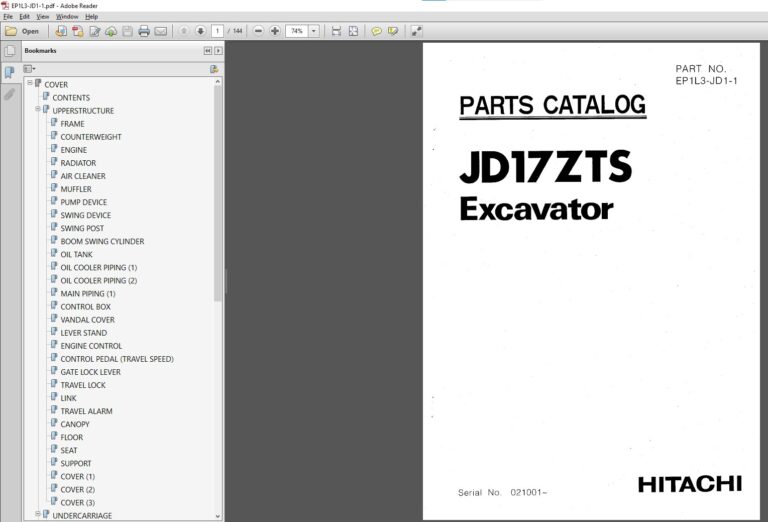Click the bookmarks panel scroll up arrow

217,82
